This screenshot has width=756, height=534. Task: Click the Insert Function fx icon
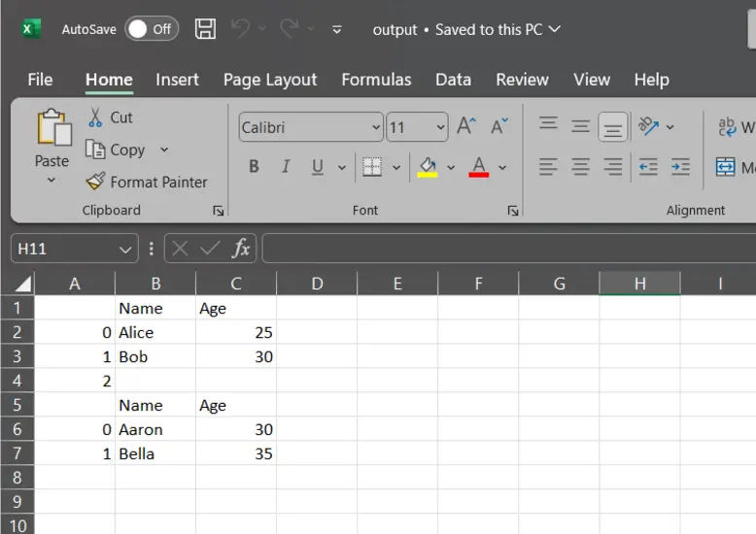click(x=241, y=249)
